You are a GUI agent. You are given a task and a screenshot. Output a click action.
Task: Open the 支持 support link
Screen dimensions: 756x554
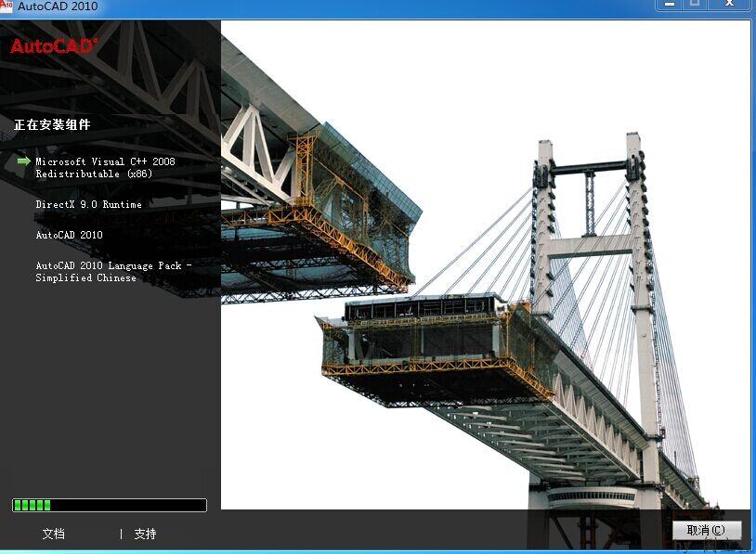pyautogui.click(x=145, y=534)
